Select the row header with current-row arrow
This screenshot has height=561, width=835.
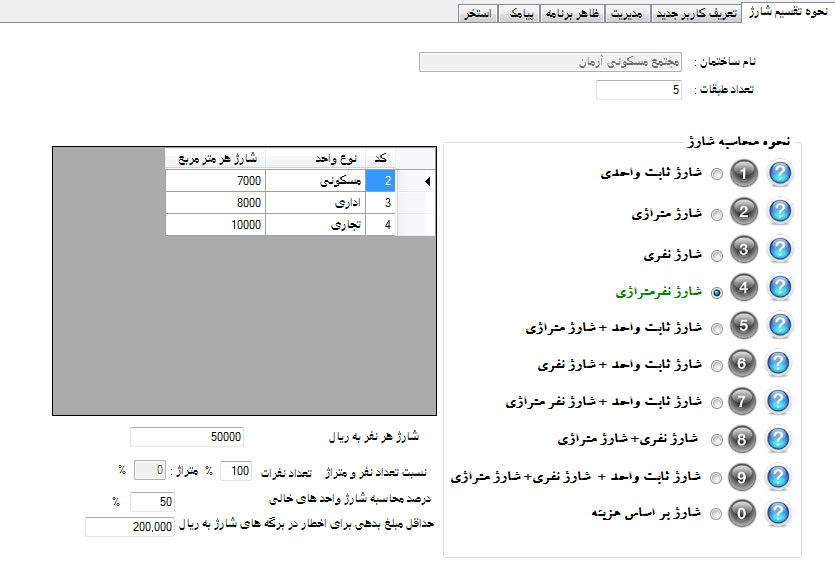pyautogui.click(x=415, y=181)
